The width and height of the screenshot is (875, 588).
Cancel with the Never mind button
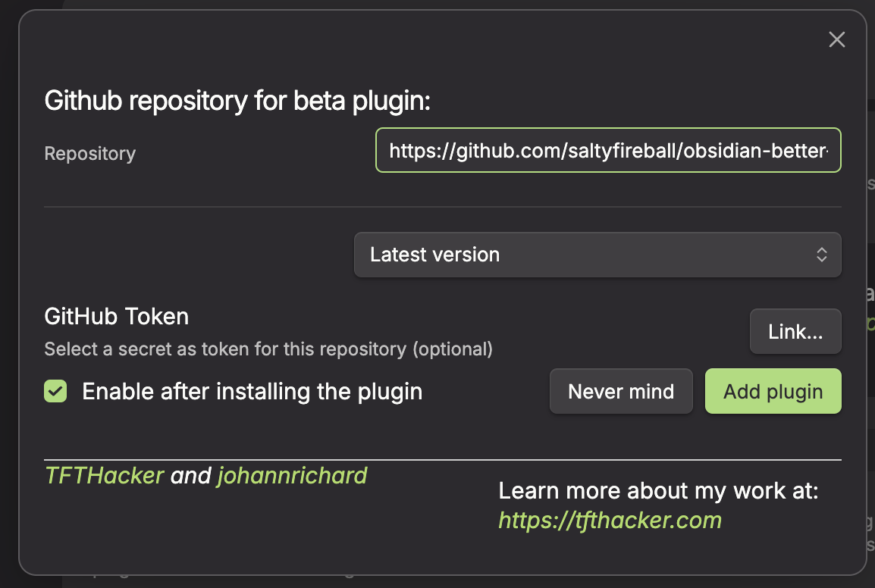point(620,391)
